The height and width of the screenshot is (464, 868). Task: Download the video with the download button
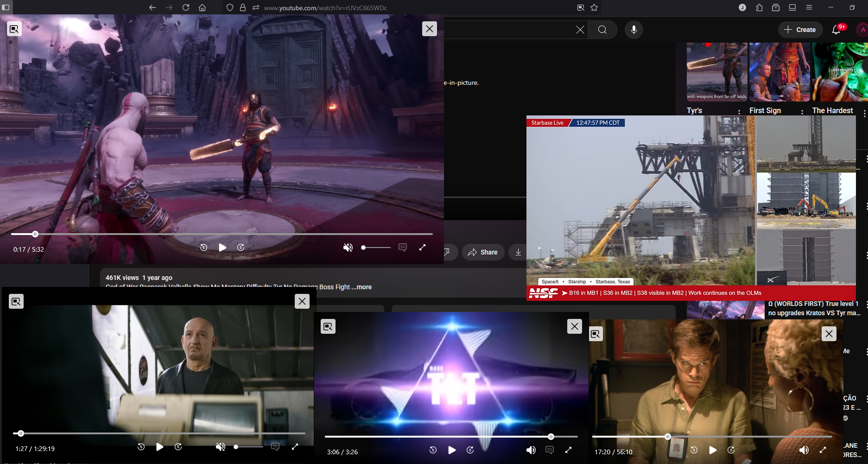pos(518,252)
